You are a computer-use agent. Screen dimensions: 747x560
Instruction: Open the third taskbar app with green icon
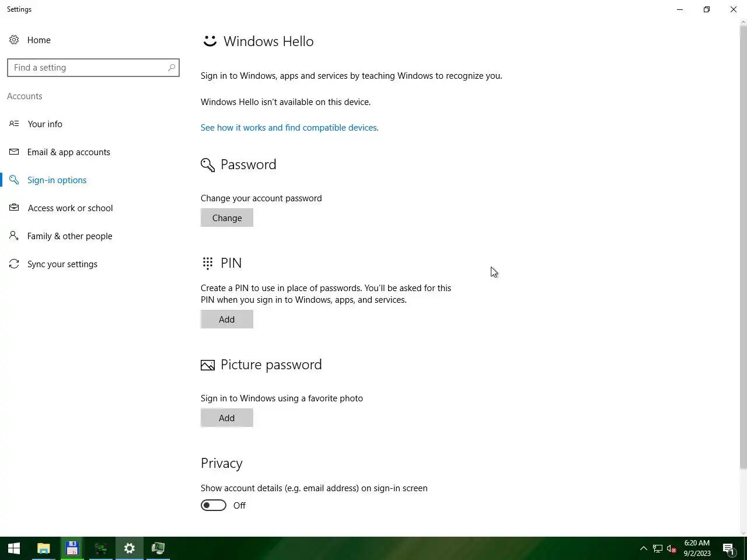pyautogui.click(x=100, y=548)
